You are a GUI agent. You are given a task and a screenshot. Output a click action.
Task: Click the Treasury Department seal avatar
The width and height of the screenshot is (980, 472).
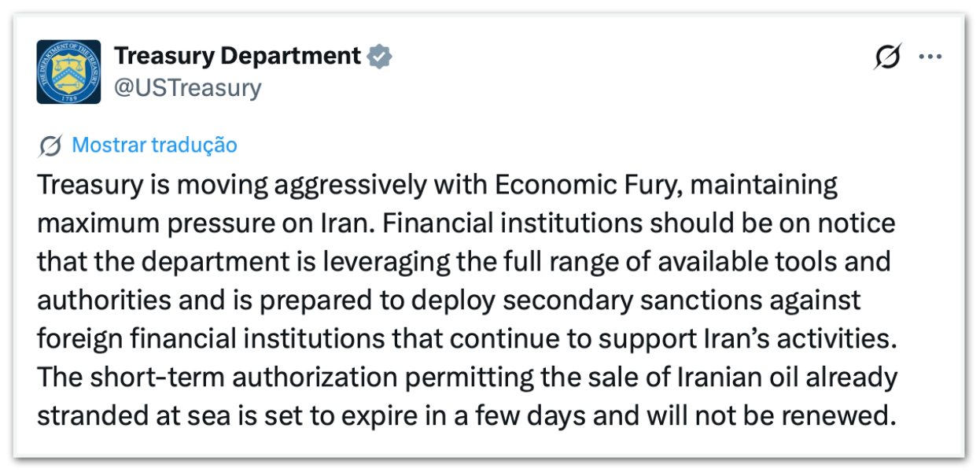[x=68, y=72]
